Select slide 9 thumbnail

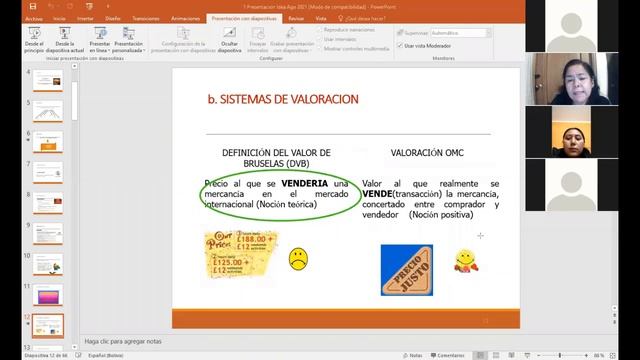click(x=48, y=233)
